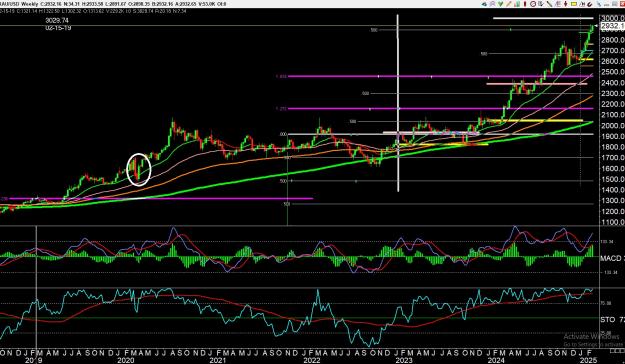Click the down arrow marker icon

(x=566, y=4)
